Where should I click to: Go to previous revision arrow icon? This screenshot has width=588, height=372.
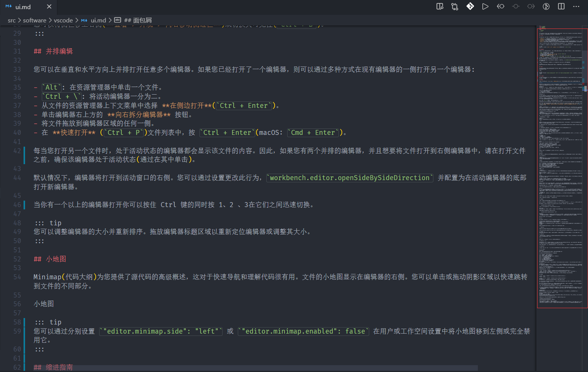[501, 6]
